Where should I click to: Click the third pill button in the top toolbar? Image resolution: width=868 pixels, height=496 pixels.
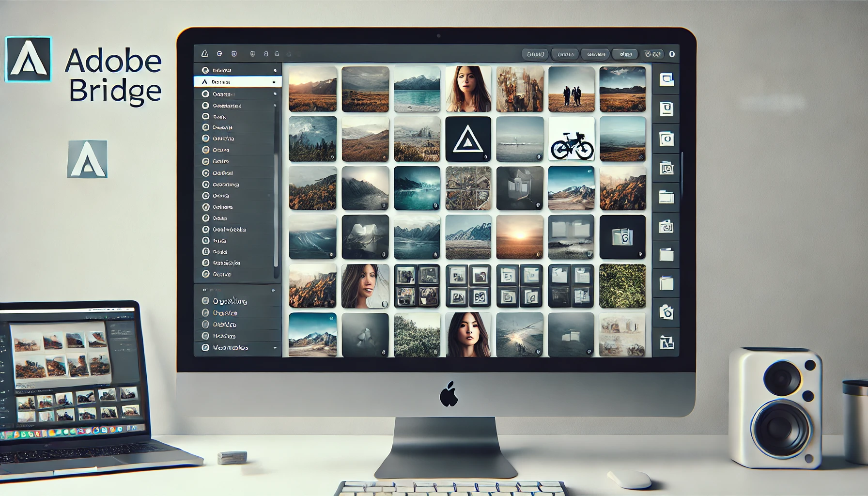(x=595, y=54)
